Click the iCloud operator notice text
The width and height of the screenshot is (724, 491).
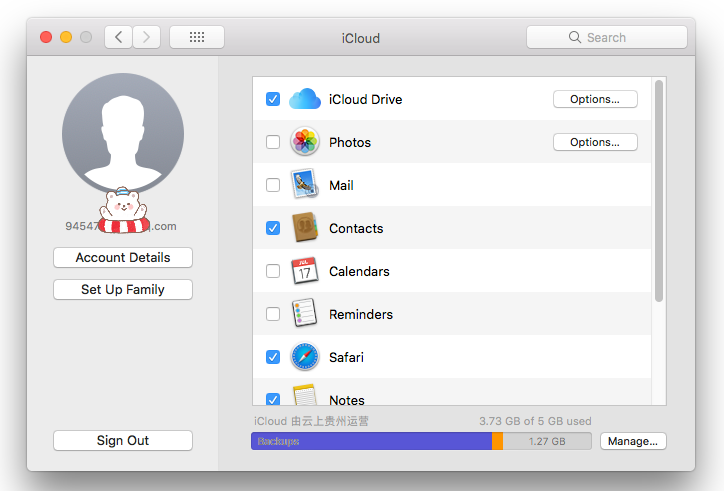point(311,421)
